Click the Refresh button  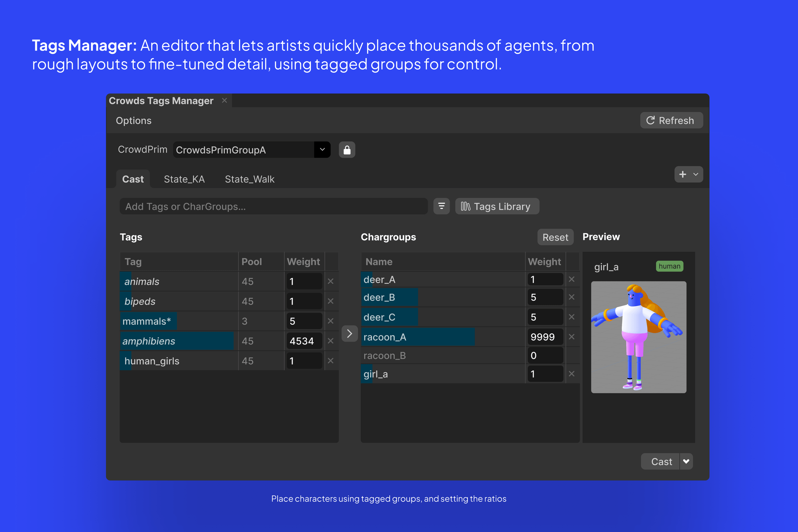coord(671,120)
